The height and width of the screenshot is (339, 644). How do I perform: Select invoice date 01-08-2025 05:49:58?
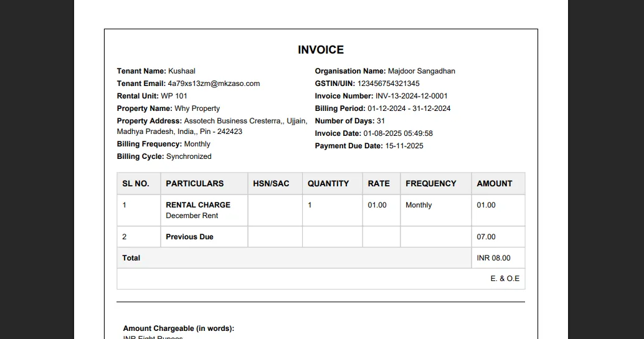(397, 133)
